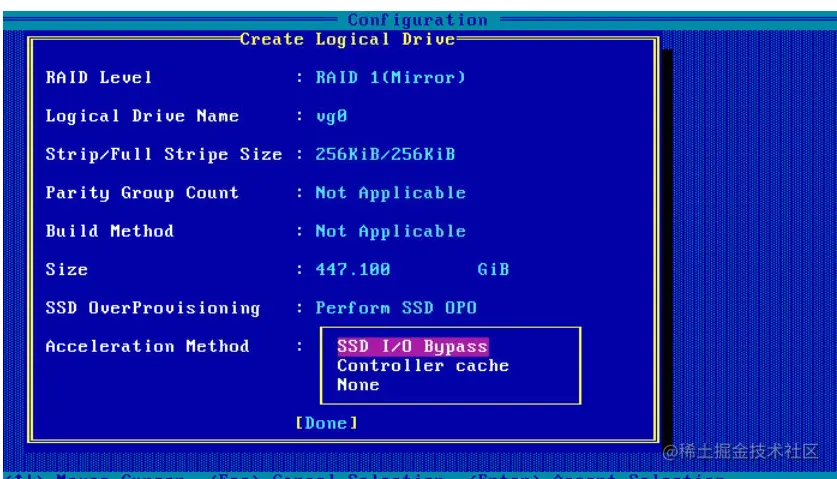Click the RAID Level label
837x479 pixels.
coord(99,77)
